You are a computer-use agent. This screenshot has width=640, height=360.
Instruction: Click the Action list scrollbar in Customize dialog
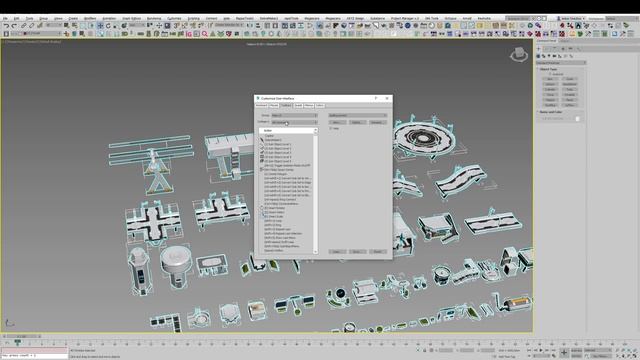click(x=316, y=192)
